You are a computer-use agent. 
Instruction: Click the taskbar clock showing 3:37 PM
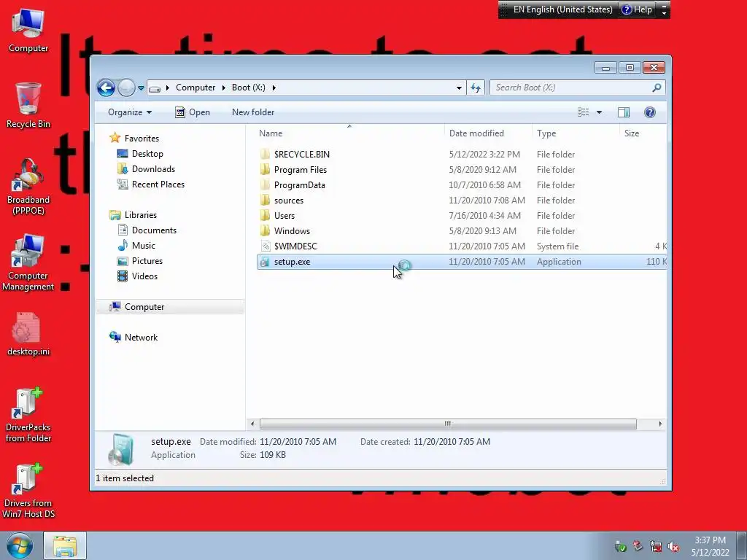click(710, 546)
